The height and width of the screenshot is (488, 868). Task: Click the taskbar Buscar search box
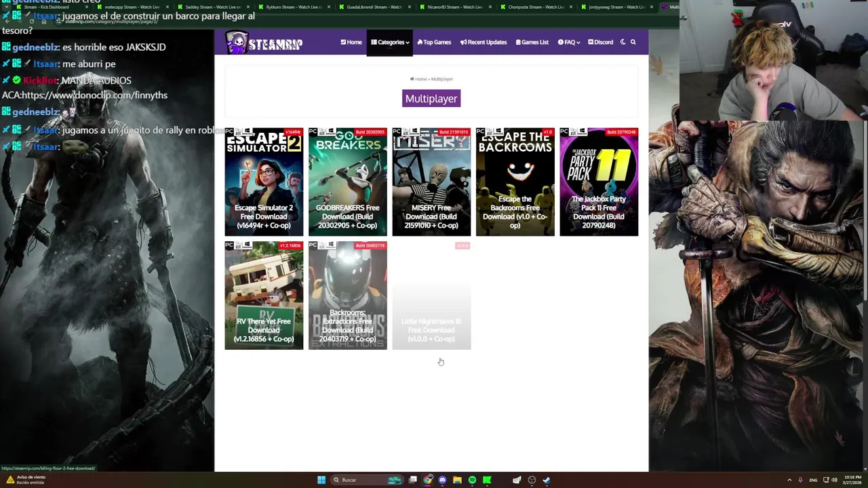point(367,480)
